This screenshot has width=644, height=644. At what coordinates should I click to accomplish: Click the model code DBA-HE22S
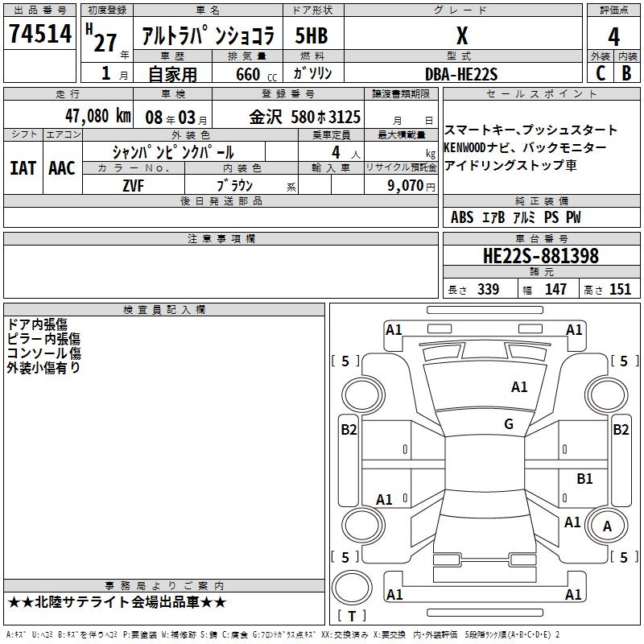461,74
